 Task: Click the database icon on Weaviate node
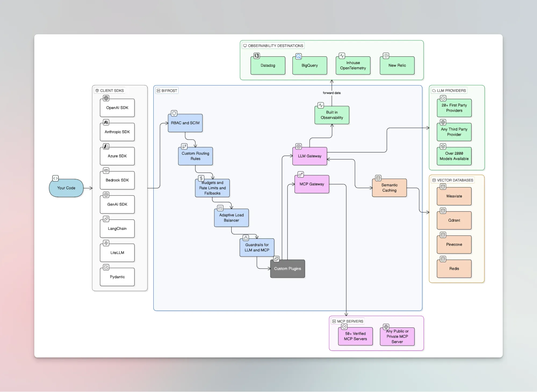pos(443,187)
